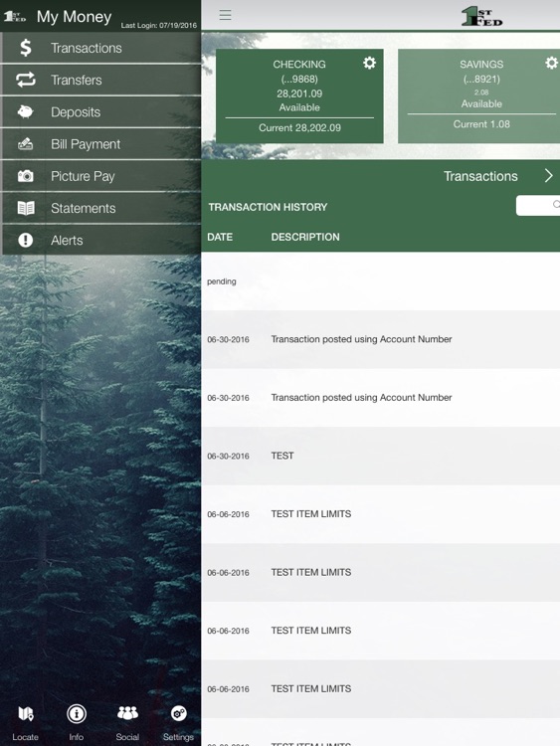Select the 06-30-2016 TEST transaction
Screen dimensions: 560x746
pyautogui.click(x=381, y=456)
